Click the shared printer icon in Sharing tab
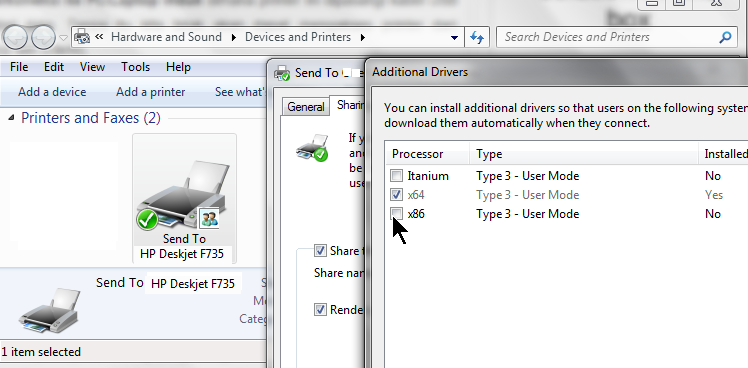748x368 pixels. [x=312, y=147]
